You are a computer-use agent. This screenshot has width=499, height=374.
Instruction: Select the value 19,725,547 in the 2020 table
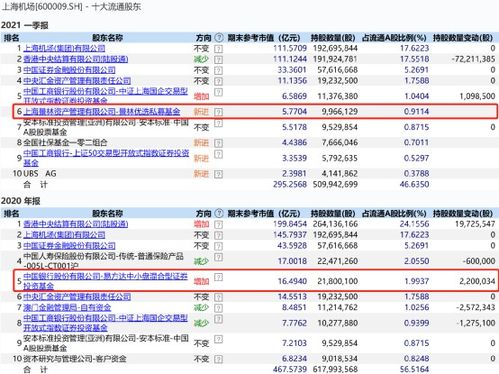[475, 224]
